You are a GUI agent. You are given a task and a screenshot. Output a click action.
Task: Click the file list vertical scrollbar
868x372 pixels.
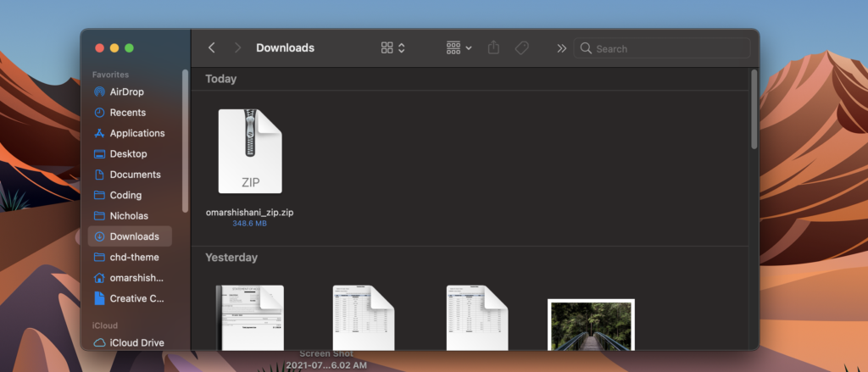pos(754,109)
